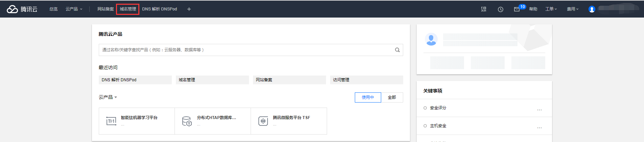Expand the 云产品 top bar dropdown
The image size is (644, 142).
74,9
